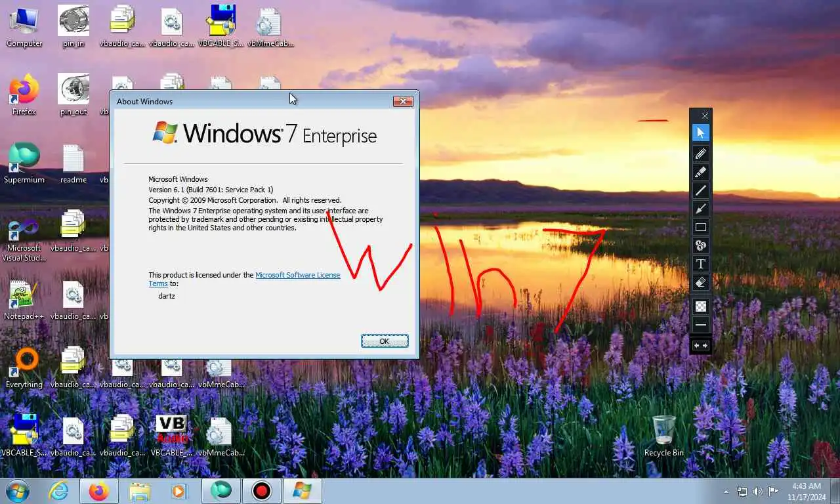Select the Firefox desktop shortcut
This screenshot has width=840, height=504.
coord(24,95)
